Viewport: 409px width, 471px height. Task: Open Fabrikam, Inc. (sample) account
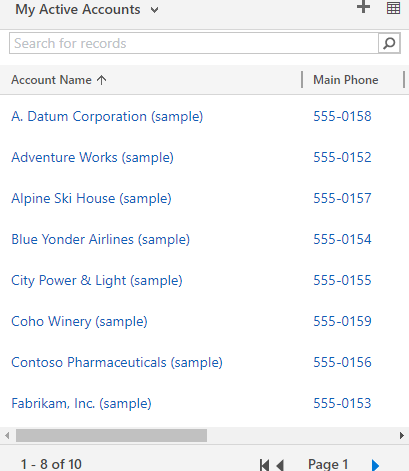tap(81, 404)
